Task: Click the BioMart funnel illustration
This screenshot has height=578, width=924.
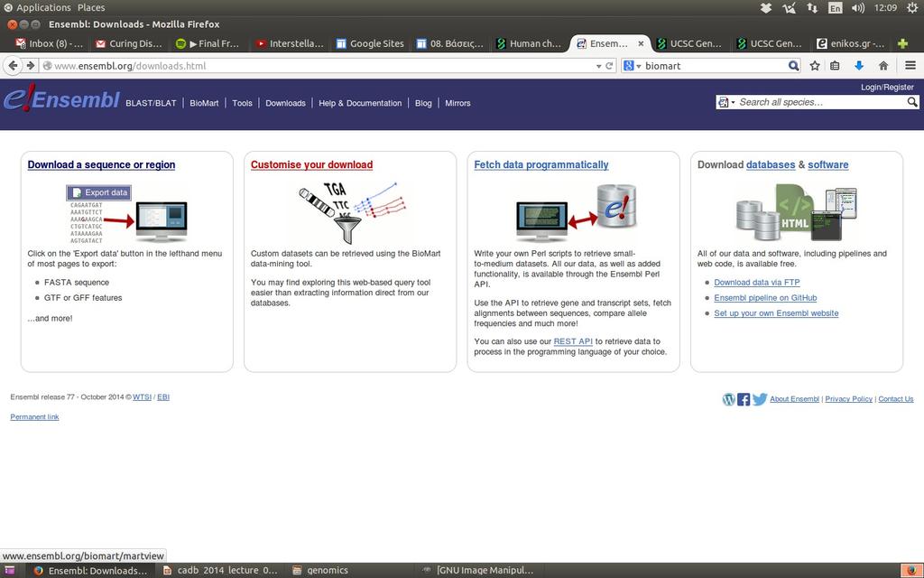Action: point(353,213)
